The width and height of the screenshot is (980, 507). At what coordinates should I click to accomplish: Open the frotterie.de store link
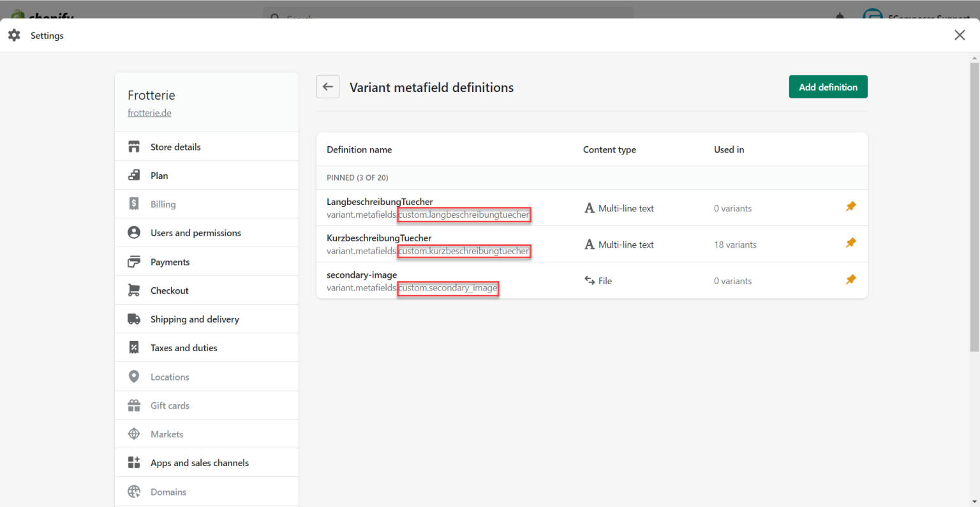[x=149, y=112]
